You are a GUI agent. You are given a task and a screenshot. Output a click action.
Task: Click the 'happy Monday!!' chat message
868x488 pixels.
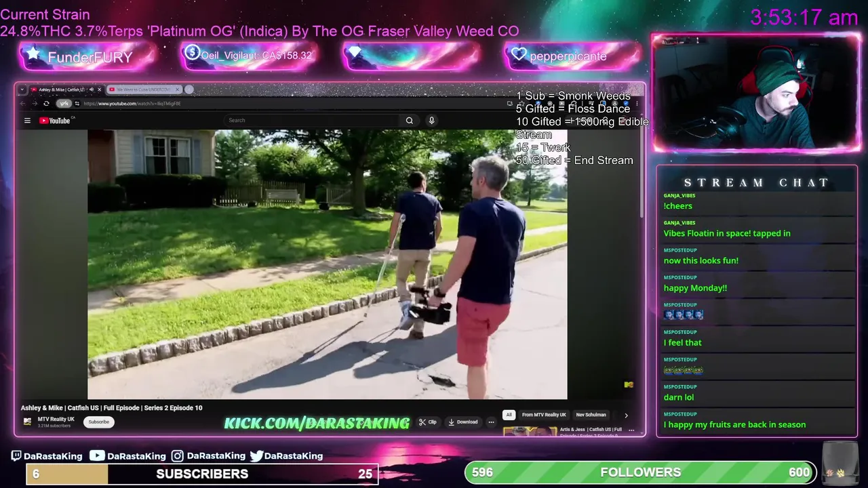pos(695,288)
